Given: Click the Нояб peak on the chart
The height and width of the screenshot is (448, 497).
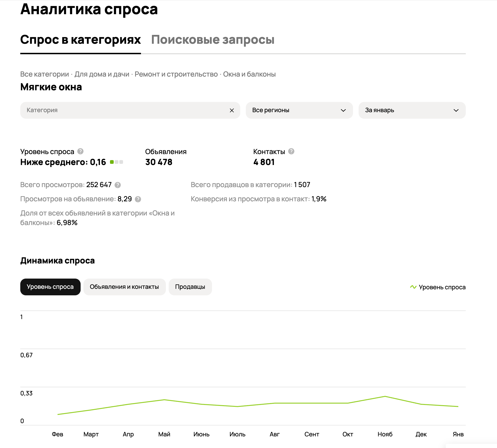Looking at the screenshot, I should click(385, 396).
